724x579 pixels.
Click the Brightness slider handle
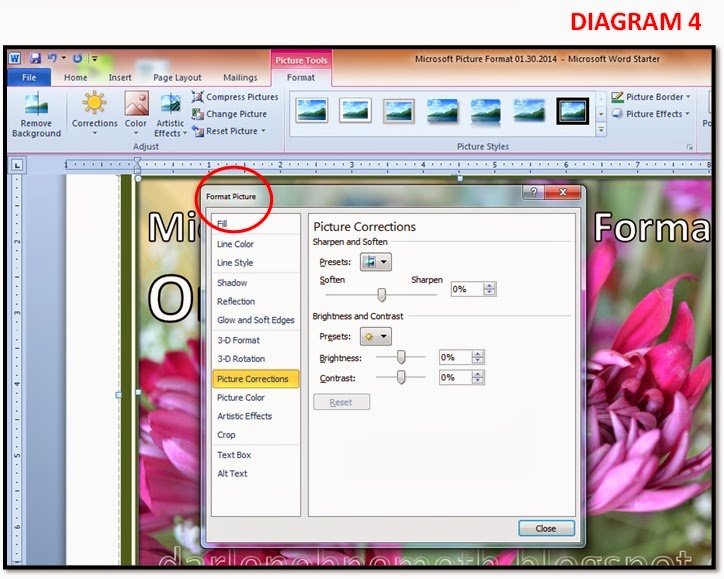point(401,357)
